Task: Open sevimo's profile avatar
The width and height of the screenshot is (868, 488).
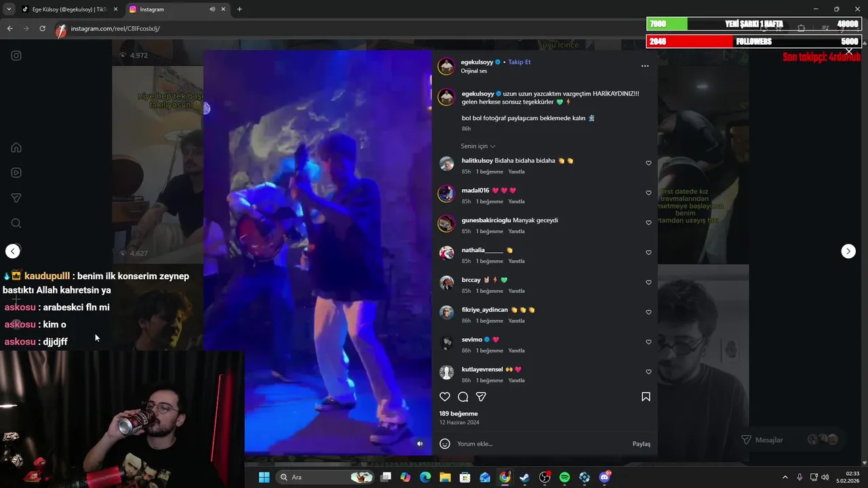Action: point(446,342)
